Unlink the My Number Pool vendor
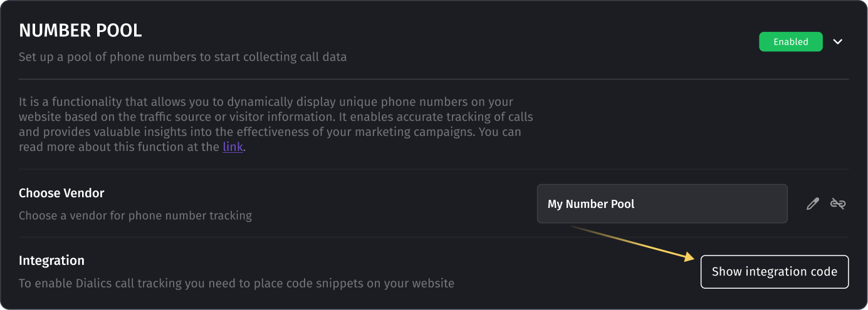 click(838, 204)
